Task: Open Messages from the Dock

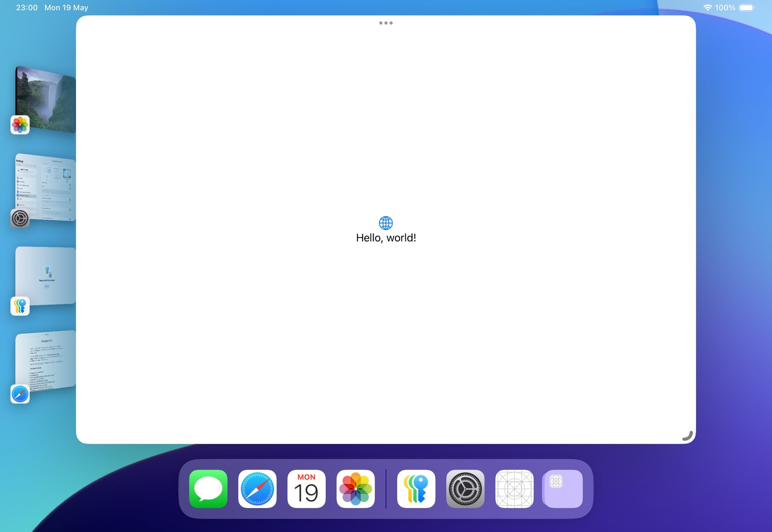Action: 208,489
